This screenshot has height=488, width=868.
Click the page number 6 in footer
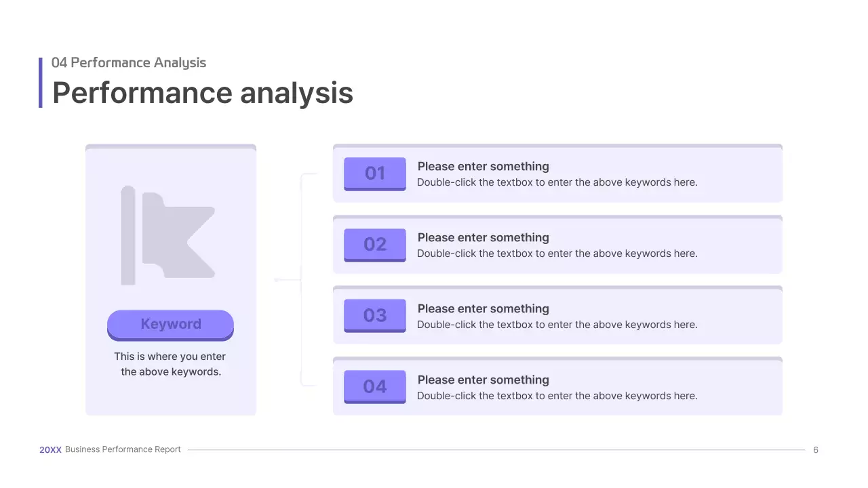tap(816, 450)
